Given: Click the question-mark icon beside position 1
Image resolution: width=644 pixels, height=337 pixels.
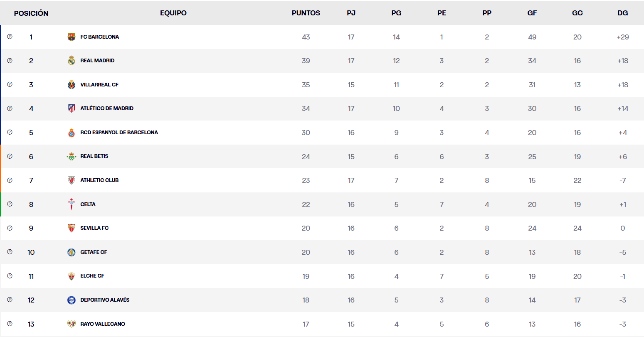Looking at the screenshot, I should (10, 37).
